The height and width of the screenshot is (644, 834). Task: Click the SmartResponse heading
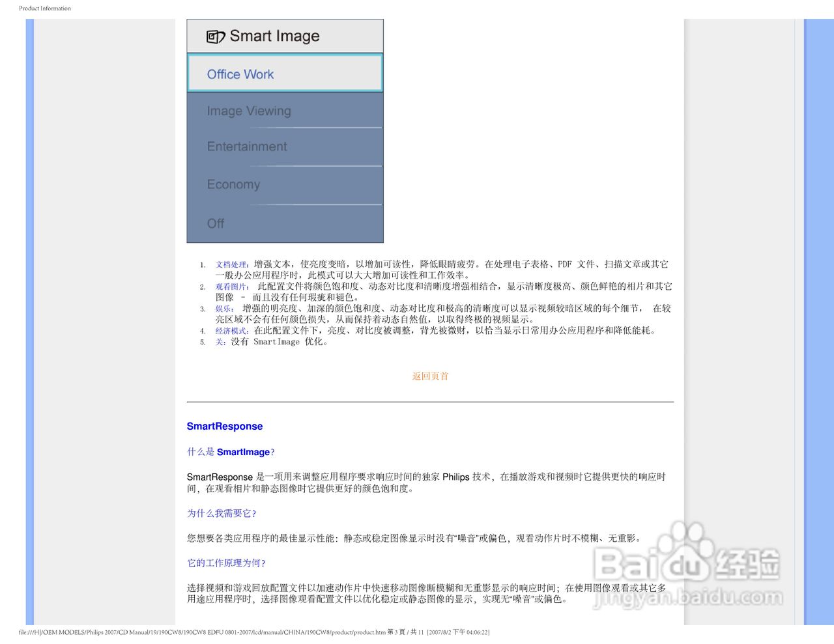(225, 427)
